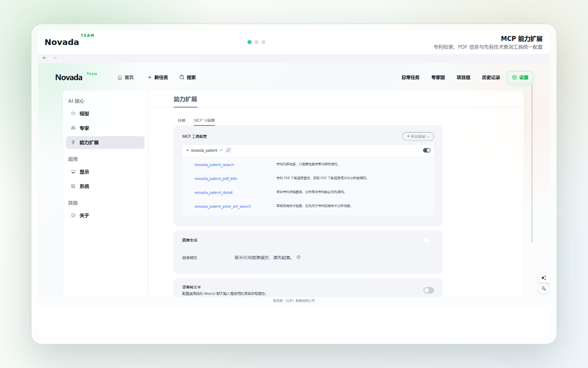The image size is (588, 368).
Task: Select the second carousel dot indicator
Action: (256, 42)
